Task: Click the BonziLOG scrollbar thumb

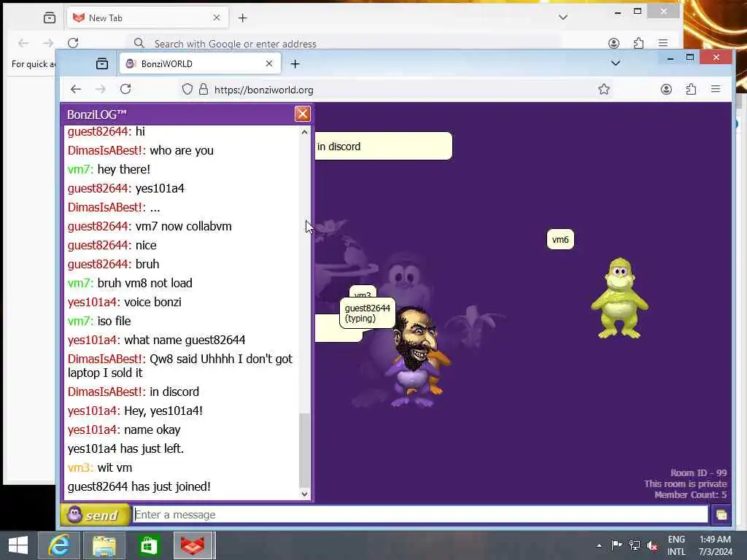Action: [304, 449]
